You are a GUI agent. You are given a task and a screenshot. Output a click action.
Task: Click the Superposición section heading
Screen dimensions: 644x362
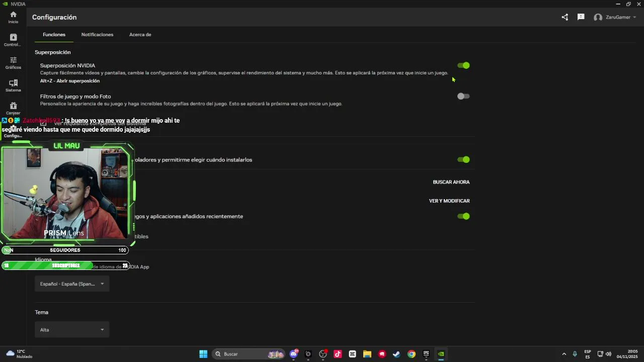[52, 52]
